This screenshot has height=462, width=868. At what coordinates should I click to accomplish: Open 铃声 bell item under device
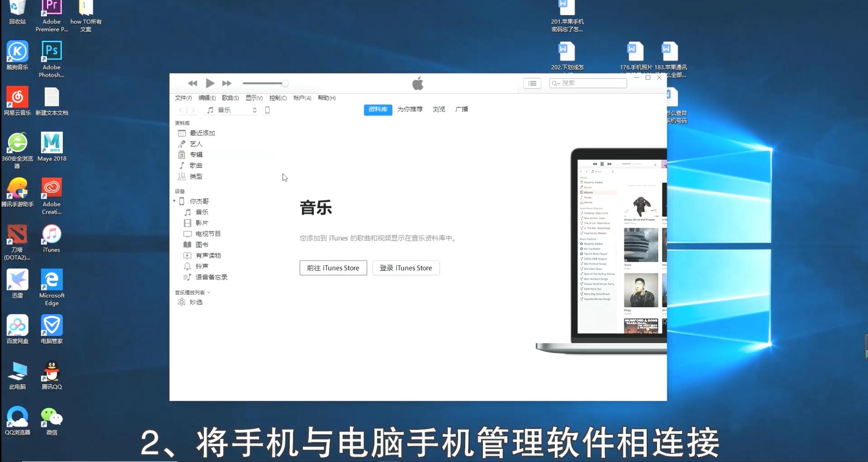click(x=202, y=266)
